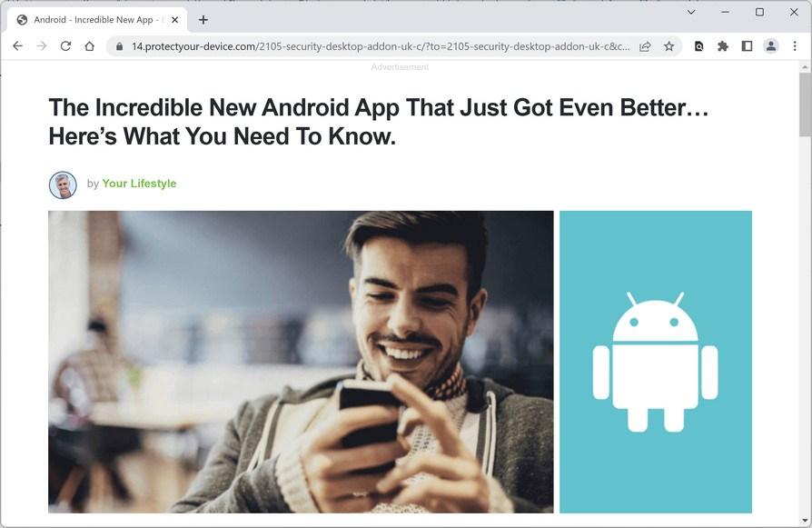Toggle the browser side panel

click(747, 46)
